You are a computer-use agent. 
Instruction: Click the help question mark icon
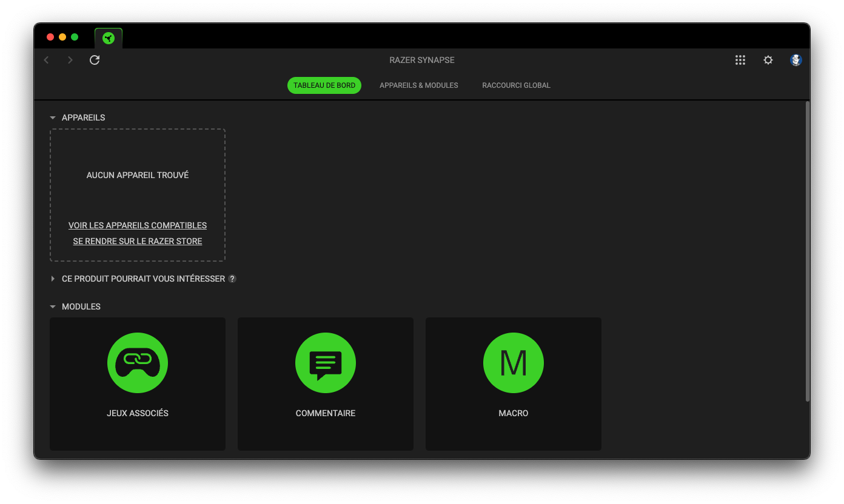point(232,279)
